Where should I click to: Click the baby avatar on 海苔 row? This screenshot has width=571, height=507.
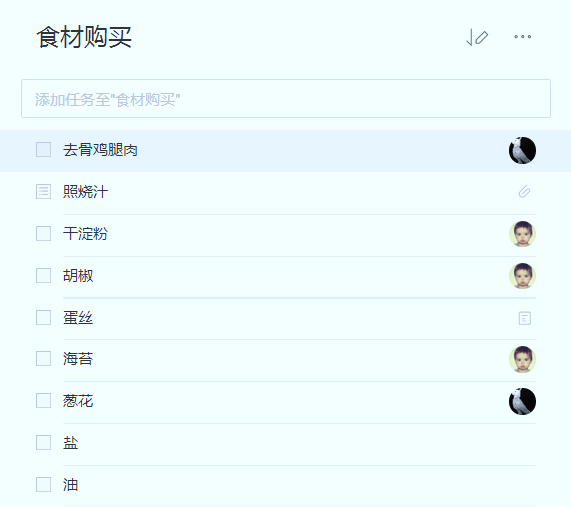522,359
